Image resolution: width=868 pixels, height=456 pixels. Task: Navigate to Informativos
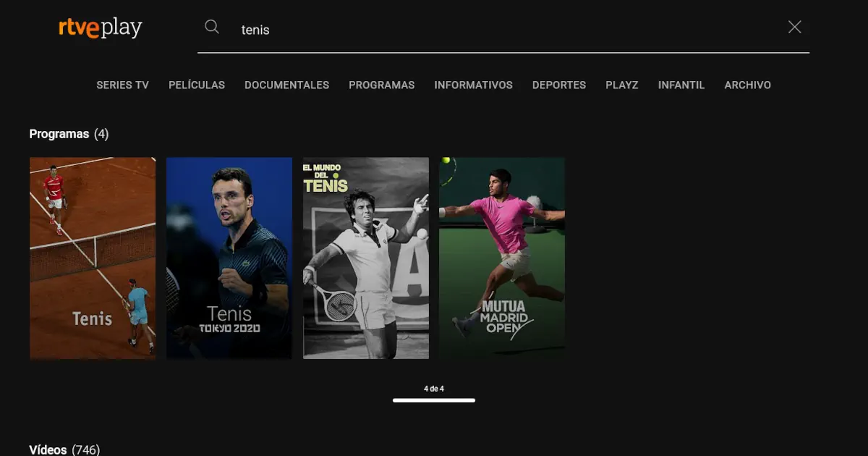pos(473,85)
